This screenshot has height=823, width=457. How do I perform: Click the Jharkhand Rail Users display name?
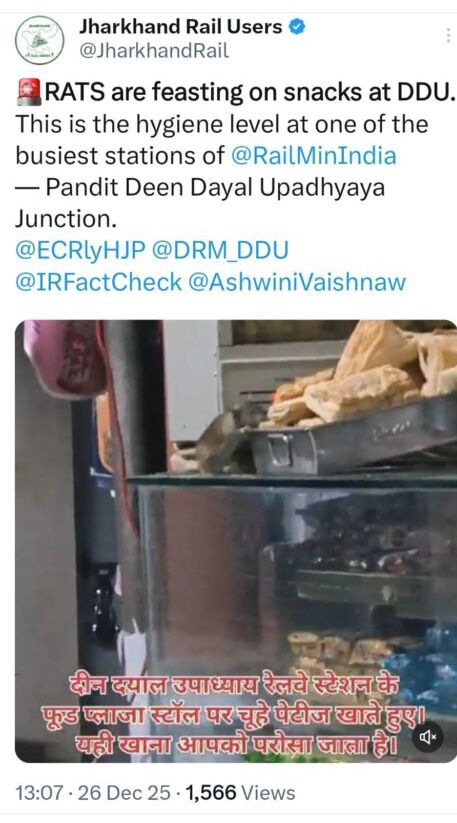(x=180, y=27)
